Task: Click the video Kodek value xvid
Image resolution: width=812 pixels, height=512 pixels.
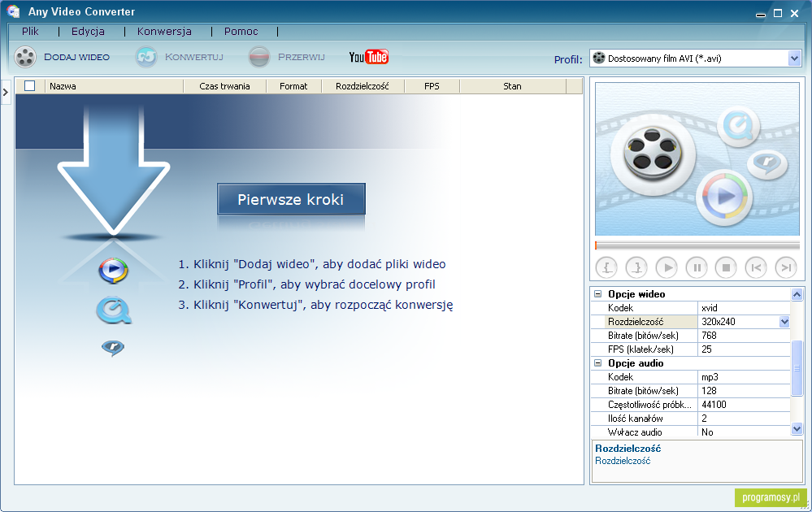Action: (x=744, y=308)
